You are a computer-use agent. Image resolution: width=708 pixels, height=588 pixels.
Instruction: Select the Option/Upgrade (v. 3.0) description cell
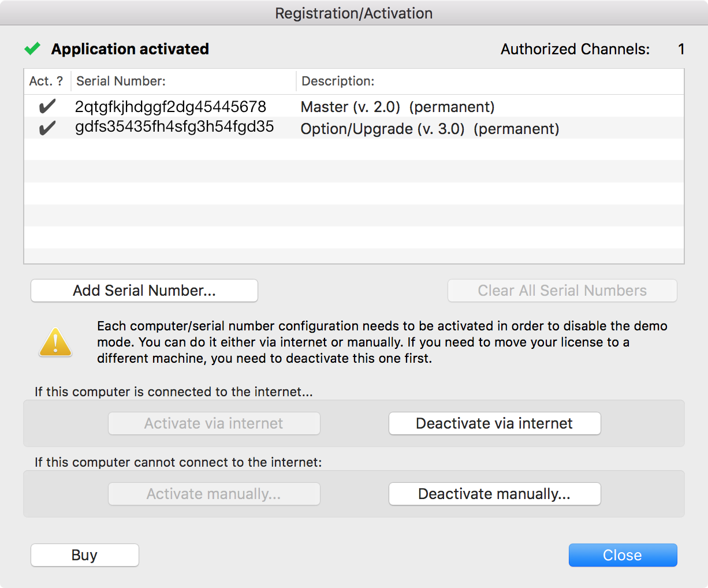pos(430,129)
